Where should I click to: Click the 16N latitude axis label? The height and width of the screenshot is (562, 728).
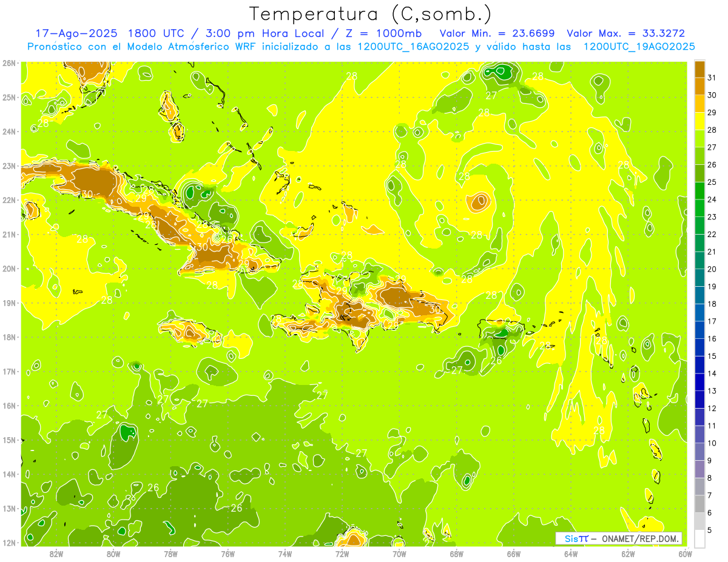[x=9, y=406]
